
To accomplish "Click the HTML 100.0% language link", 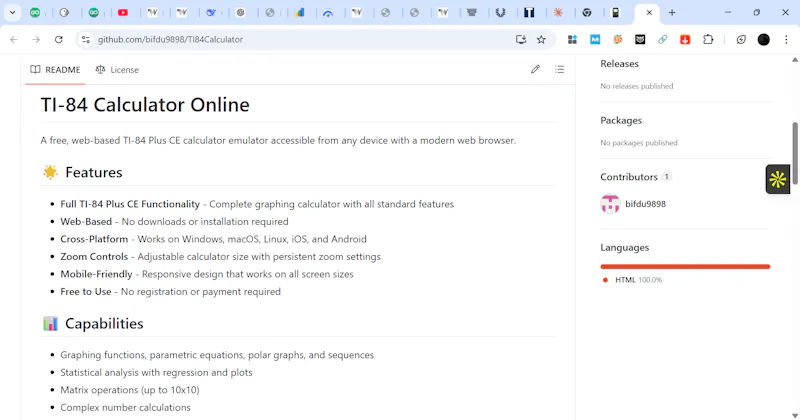I will click(x=632, y=280).
